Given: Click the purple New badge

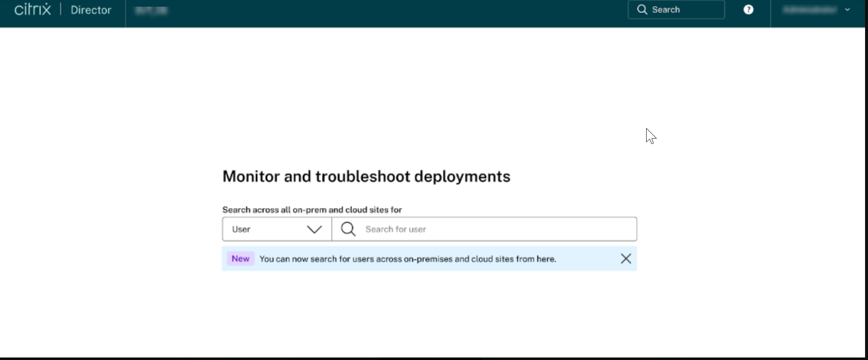Looking at the screenshot, I should [241, 259].
